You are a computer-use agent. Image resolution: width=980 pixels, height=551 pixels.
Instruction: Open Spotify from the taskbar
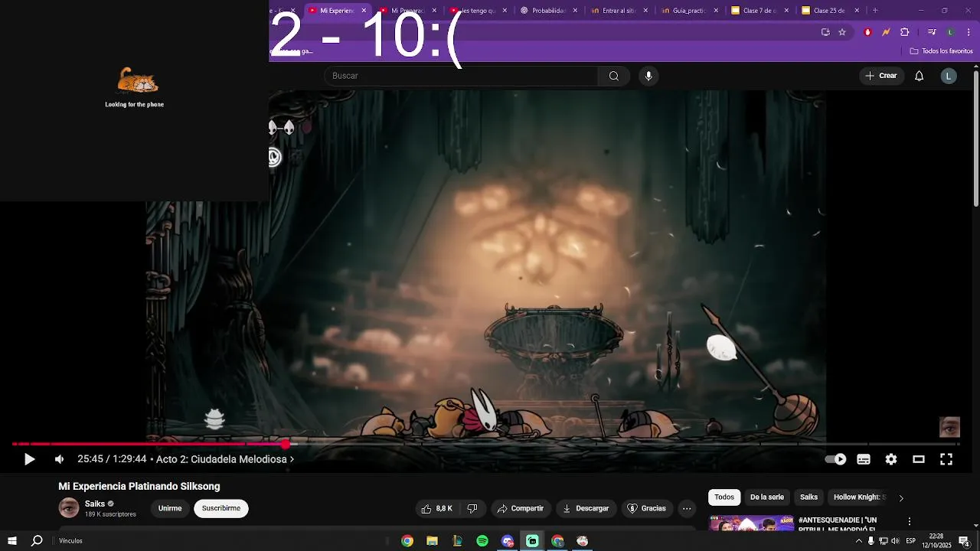tap(482, 541)
